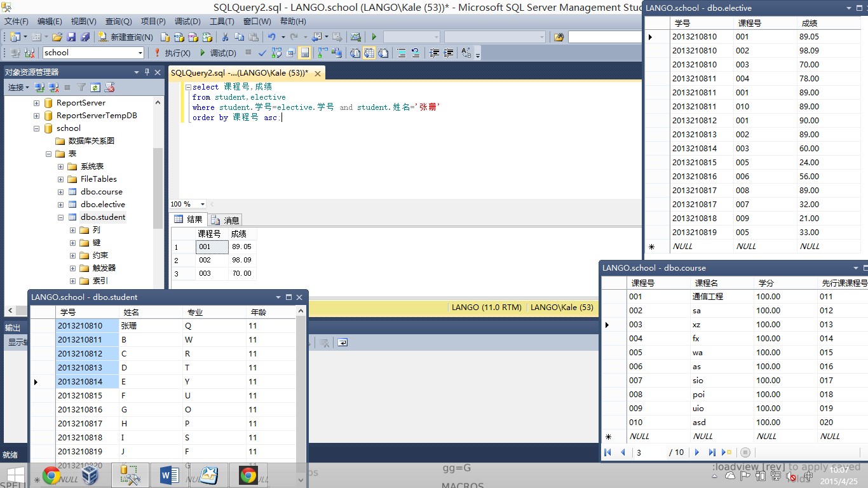Click the decrease indent icon
Screen dimensions: 868x488
point(434,53)
